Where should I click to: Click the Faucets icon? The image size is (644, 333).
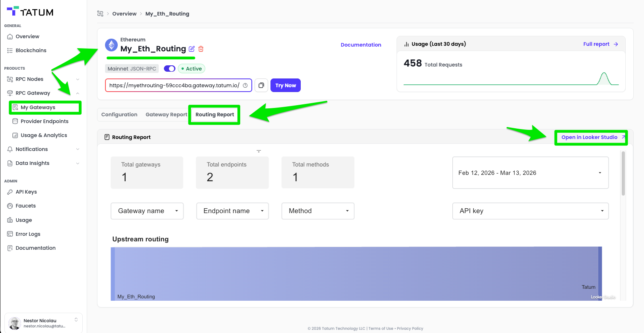10,206
